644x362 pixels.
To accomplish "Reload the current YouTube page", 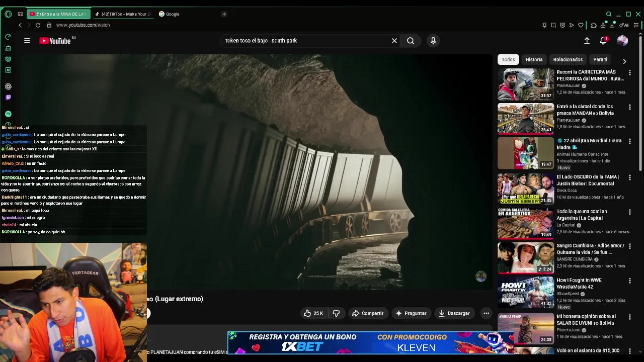I will 38,25.
